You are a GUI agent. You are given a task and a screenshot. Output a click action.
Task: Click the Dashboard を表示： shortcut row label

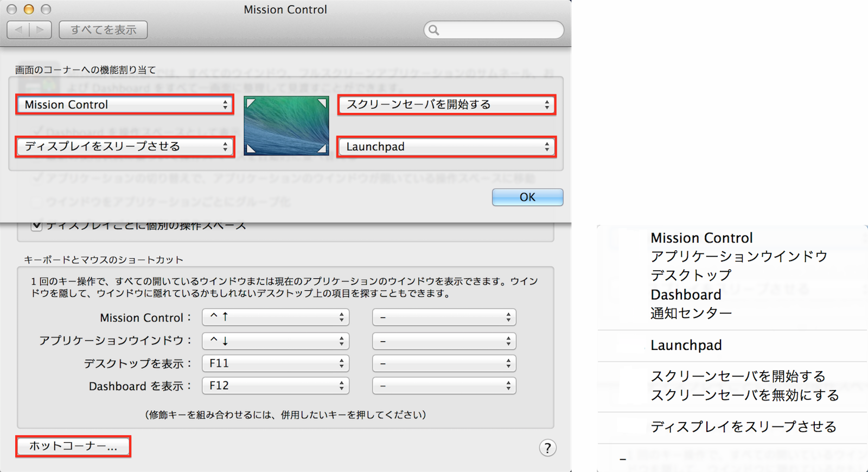(140, 386)
